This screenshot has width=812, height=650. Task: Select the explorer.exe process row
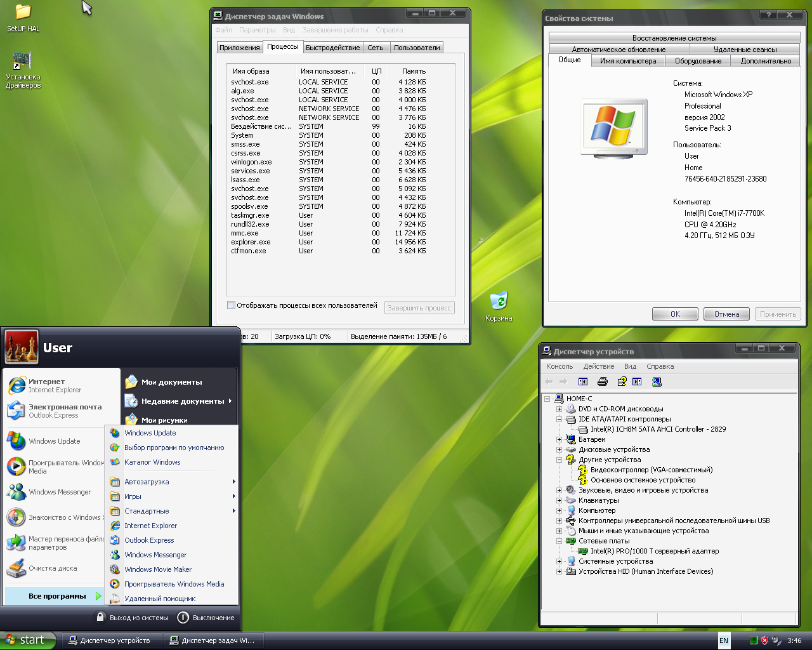click(x=329, y=242)
